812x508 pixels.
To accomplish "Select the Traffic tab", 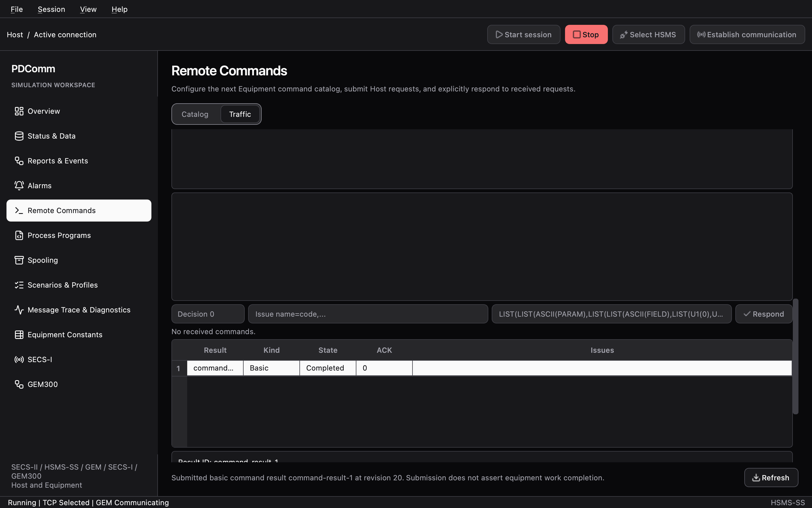I will [240, 114].
